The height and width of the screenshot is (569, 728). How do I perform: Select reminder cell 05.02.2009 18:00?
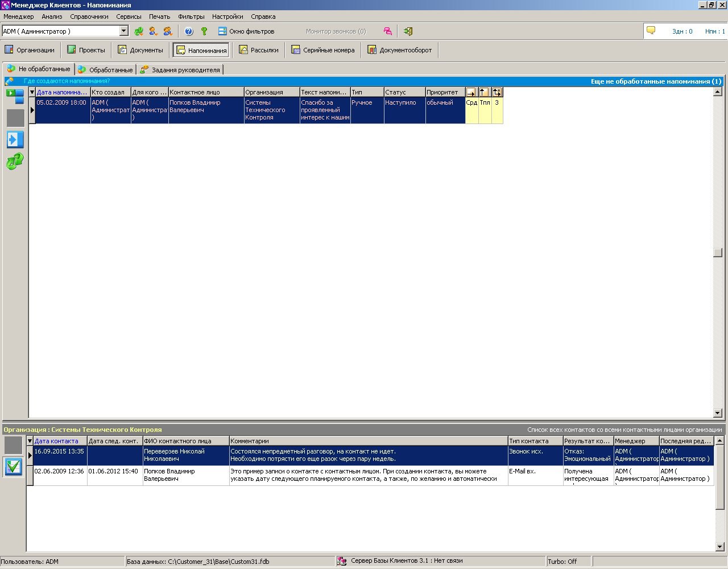[x=63, y=110]
